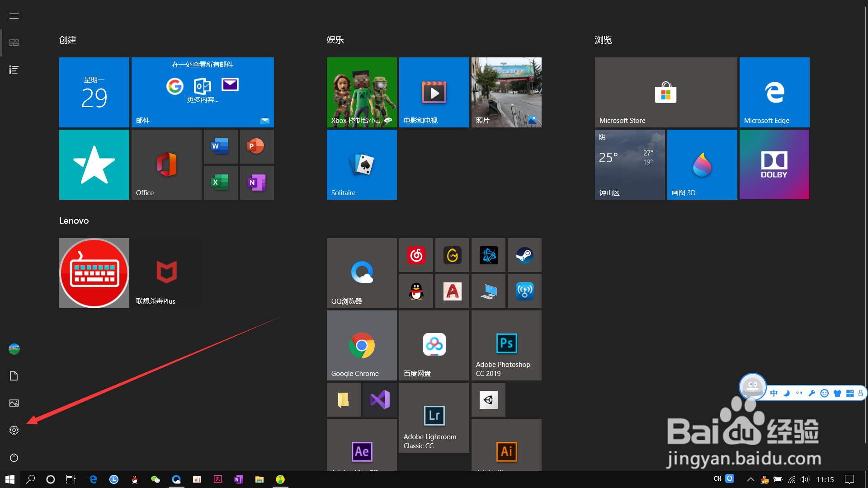Click the volume icon in system tray
Image resolution: width=868 pixels, height=488 pixels.
804,479
